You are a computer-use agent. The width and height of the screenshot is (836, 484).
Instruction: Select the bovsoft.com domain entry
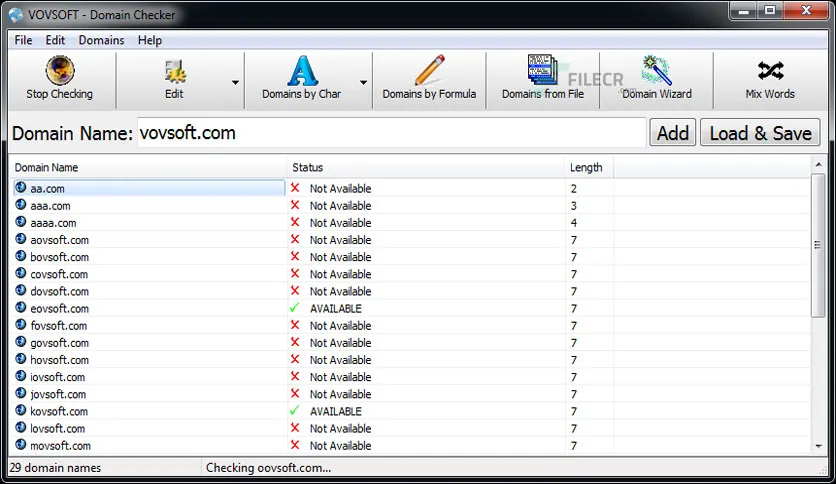pos(59,257)
